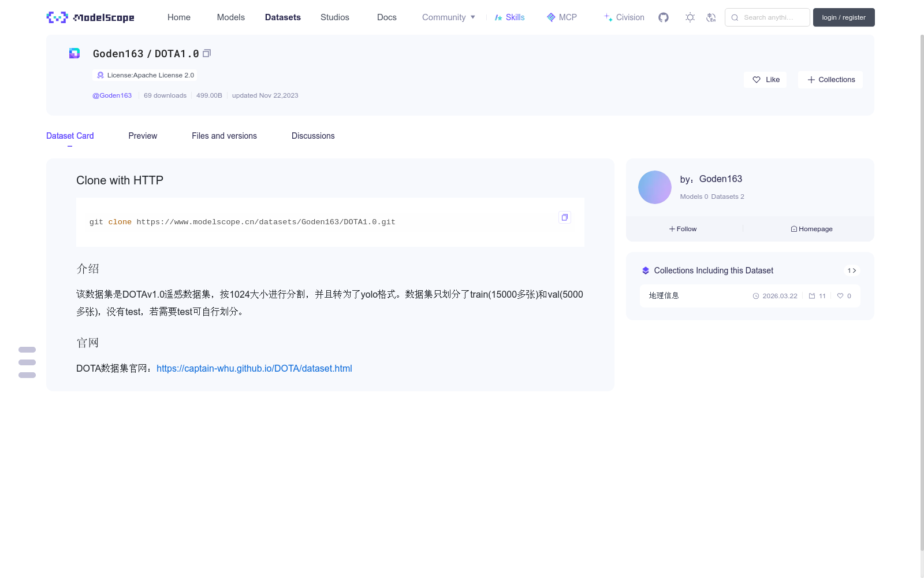This screenshot has width=924, height=578.
Task: Open Docs in the navbar
Action: 387,17
